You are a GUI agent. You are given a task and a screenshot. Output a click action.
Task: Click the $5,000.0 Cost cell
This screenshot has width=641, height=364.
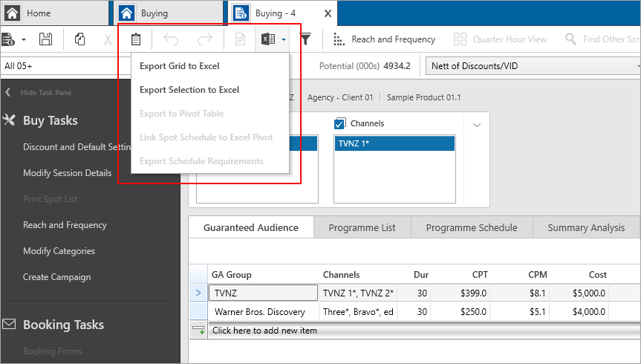point(579,293)
